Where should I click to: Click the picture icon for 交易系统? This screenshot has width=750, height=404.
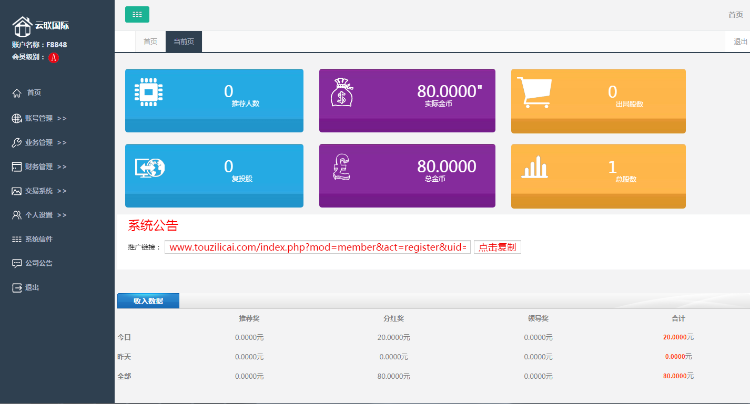click(x=17, y=191)
